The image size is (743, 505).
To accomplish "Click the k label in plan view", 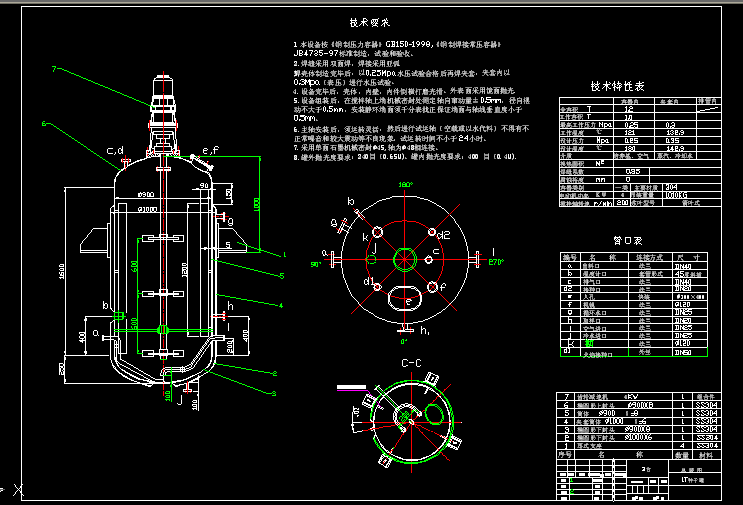I will click(365, 237).
